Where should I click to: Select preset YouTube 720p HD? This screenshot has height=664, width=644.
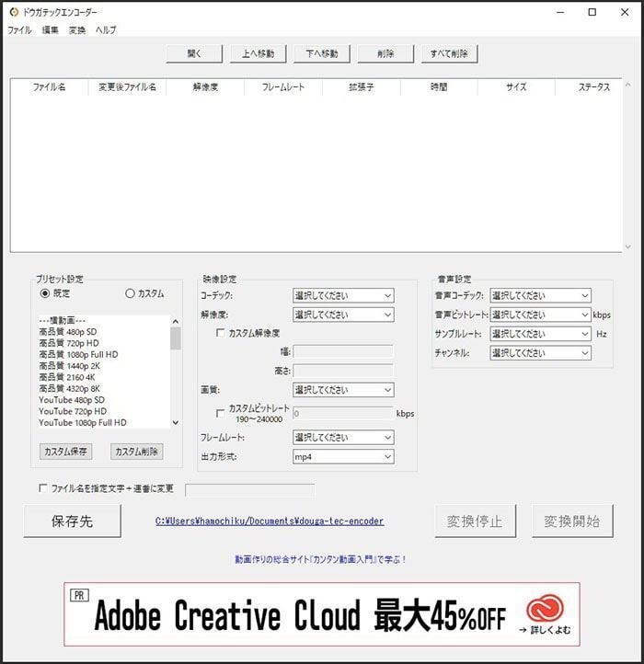(73, 411)
